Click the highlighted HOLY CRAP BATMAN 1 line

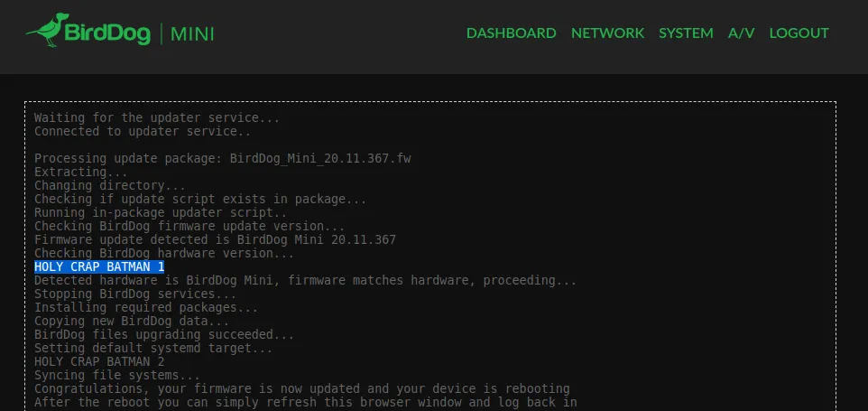(x=99, y=267)
